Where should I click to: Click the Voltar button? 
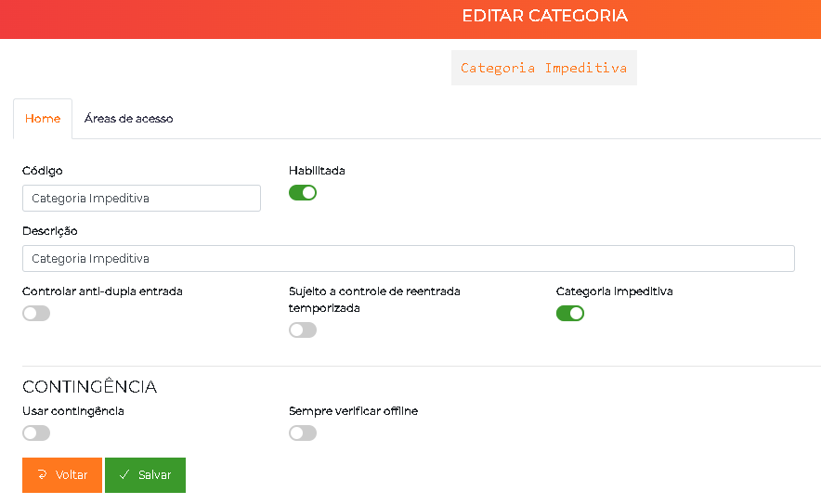point(62,475)
